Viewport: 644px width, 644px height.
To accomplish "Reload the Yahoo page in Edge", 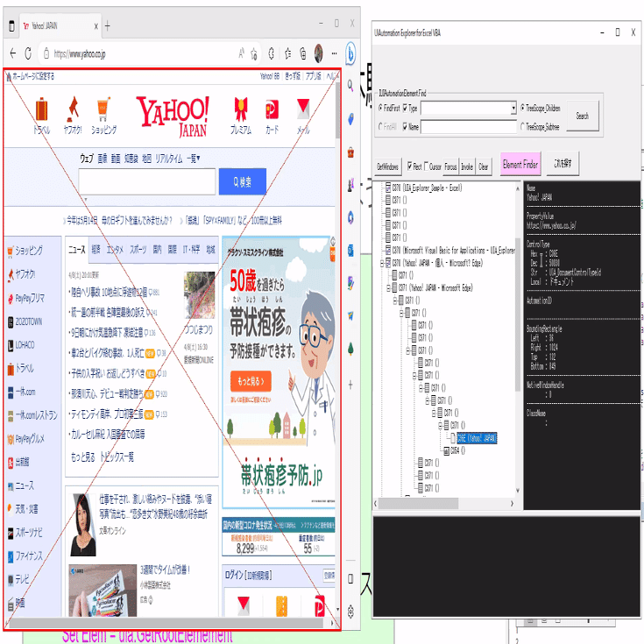I will [x=28, y=53].
